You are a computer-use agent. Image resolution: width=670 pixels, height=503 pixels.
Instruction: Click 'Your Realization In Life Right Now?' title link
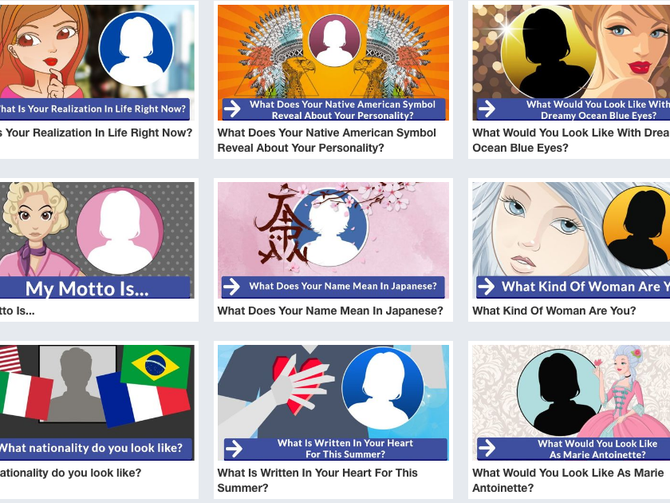click(x=96, y=133)
